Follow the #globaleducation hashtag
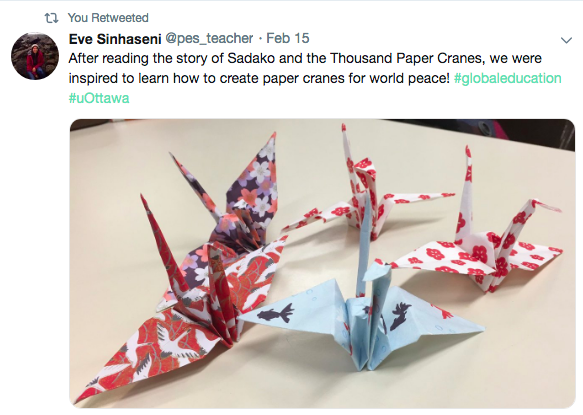The height and width of the screenshot is (415, 583). click(508, 78)
